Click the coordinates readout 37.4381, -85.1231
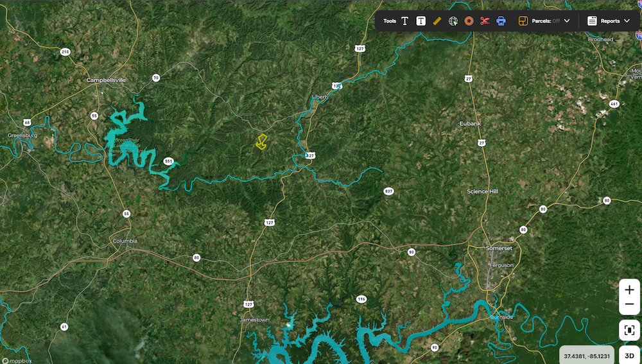Image resolution: width=642 pixels, height=364 pixels. [586, 356]
